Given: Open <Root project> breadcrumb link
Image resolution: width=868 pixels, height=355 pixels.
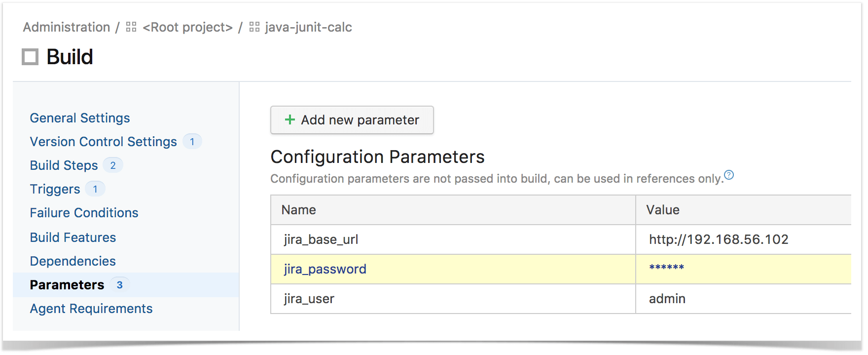Looking at the screenshot, I should coord(188,27).
